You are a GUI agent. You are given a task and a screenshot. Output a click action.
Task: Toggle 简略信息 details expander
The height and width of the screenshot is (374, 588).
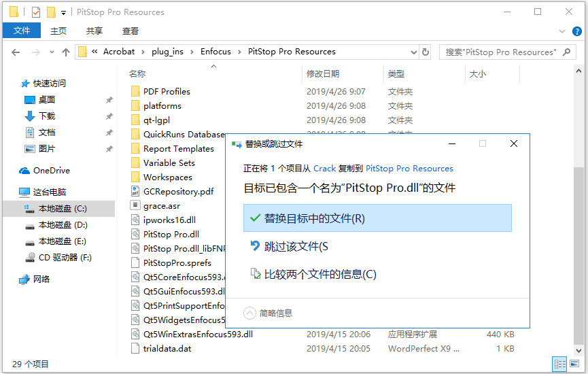(x=268, y=313)
